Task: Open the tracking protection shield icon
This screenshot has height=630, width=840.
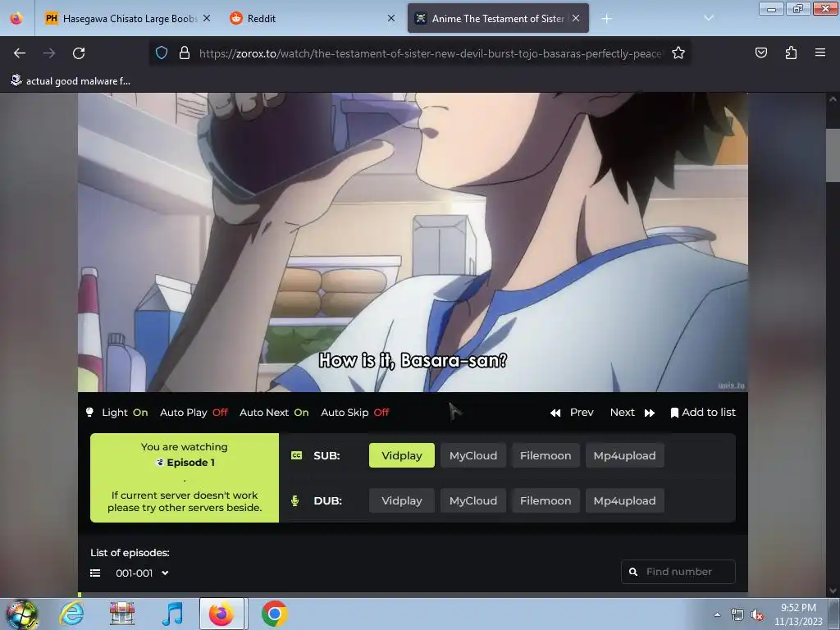Action: pos(162,53)
